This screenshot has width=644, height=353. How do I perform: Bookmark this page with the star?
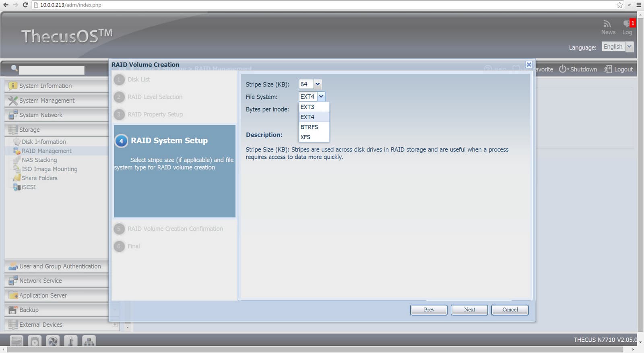tap(619, 5)
